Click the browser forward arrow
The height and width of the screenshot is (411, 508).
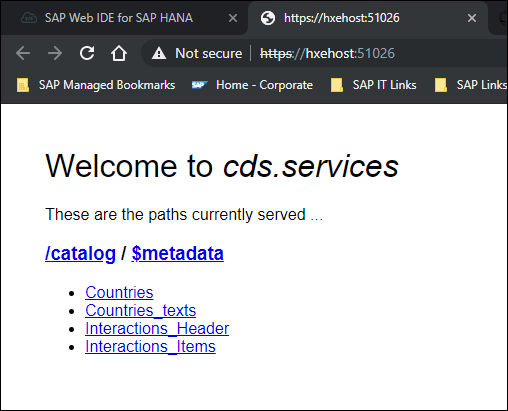(x=55, y=53)
